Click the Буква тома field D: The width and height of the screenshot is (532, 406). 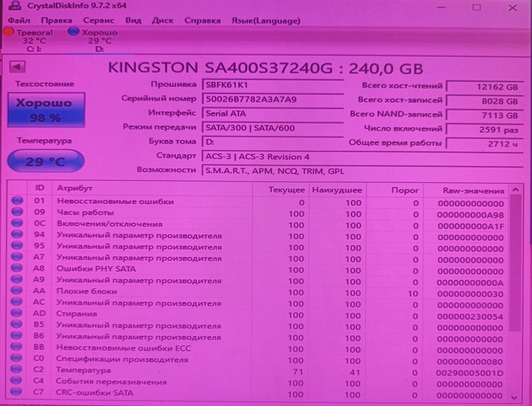(x=273, y=142)
